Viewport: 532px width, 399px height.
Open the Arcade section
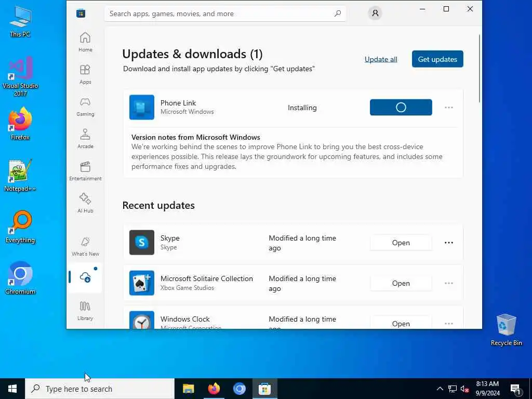coord(85,139)
